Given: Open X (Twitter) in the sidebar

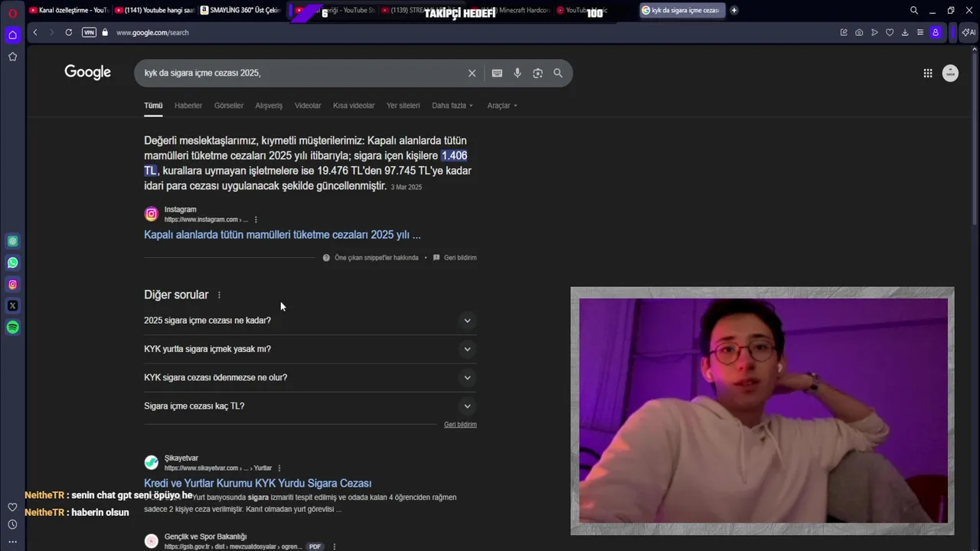Looking at the screenshot, I should [12, 305].
